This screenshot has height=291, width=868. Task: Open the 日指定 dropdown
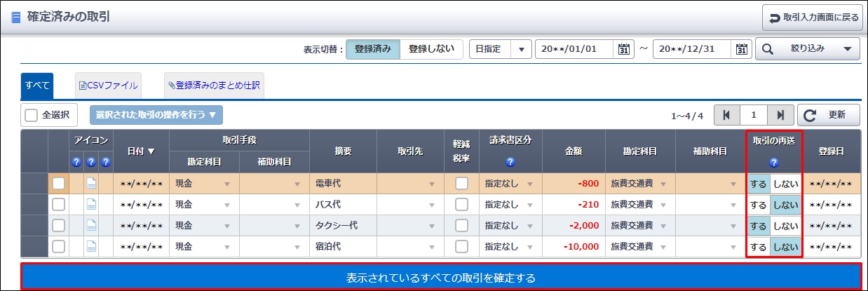[501, 49]
